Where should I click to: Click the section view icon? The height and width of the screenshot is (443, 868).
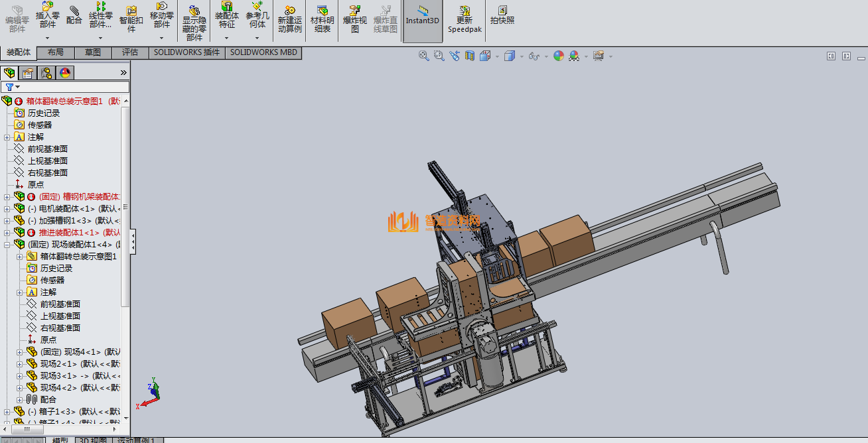(470, 56)
